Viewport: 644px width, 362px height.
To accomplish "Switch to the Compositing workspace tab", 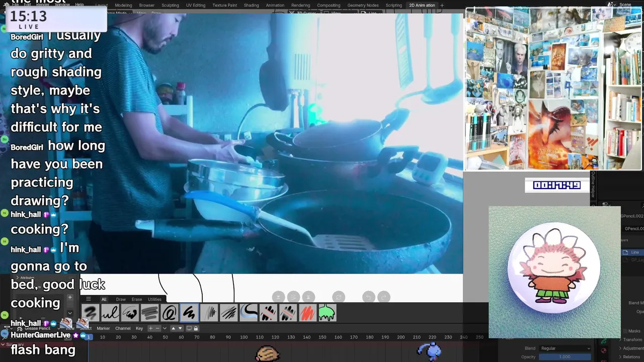I will (329, 5).
